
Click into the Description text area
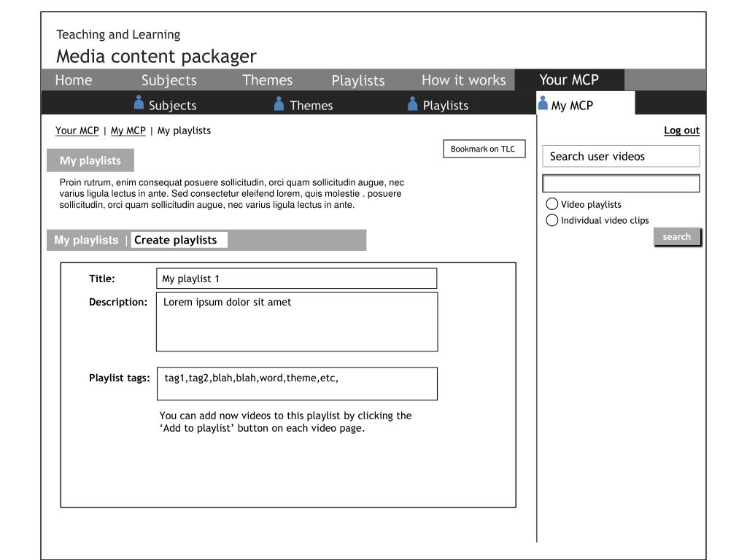point(297,322)
